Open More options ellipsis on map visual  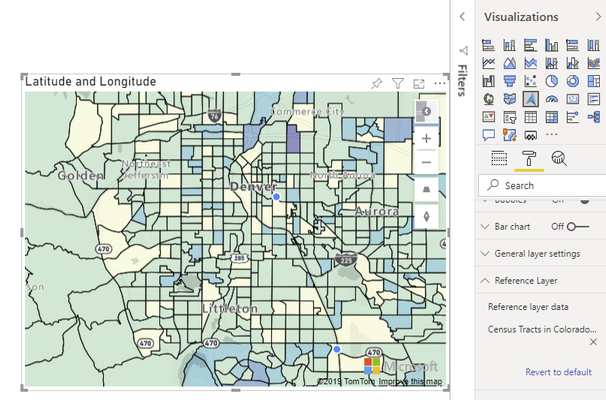(439, 83)
